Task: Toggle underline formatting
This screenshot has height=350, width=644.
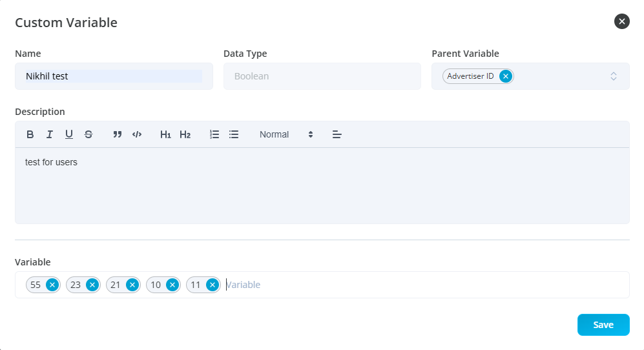Action: [x=69, y=134]
